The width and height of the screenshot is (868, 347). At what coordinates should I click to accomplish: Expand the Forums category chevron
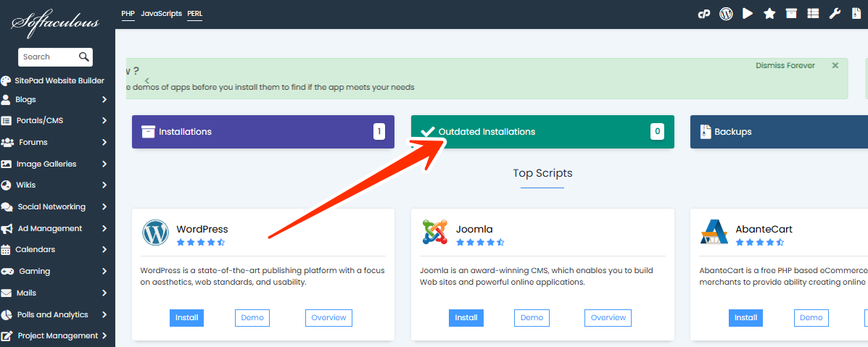pyautogui.click(x=104, y=142)
